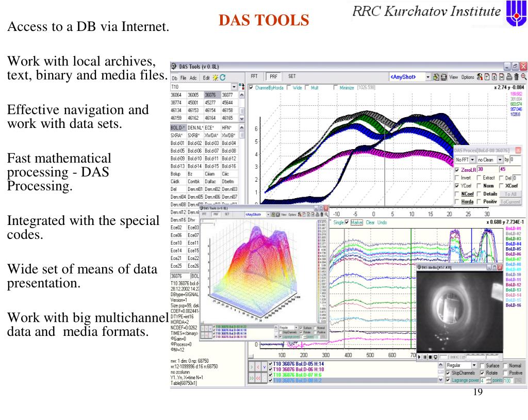
Task: Click the To All button
Action: (x=510, y=194)
